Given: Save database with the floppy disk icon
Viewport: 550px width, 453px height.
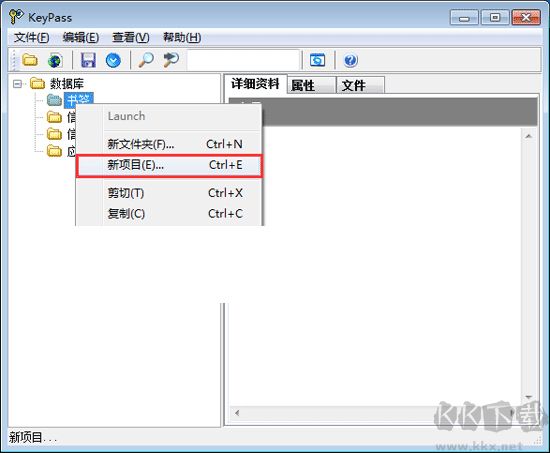Looking at the screenshot, I should (88, 60).
